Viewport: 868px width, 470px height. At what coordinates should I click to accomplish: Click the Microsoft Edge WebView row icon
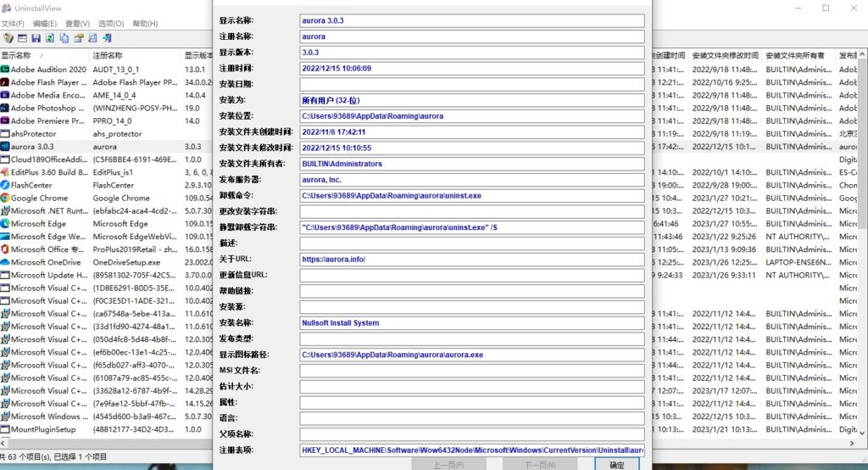pos(5,236)
